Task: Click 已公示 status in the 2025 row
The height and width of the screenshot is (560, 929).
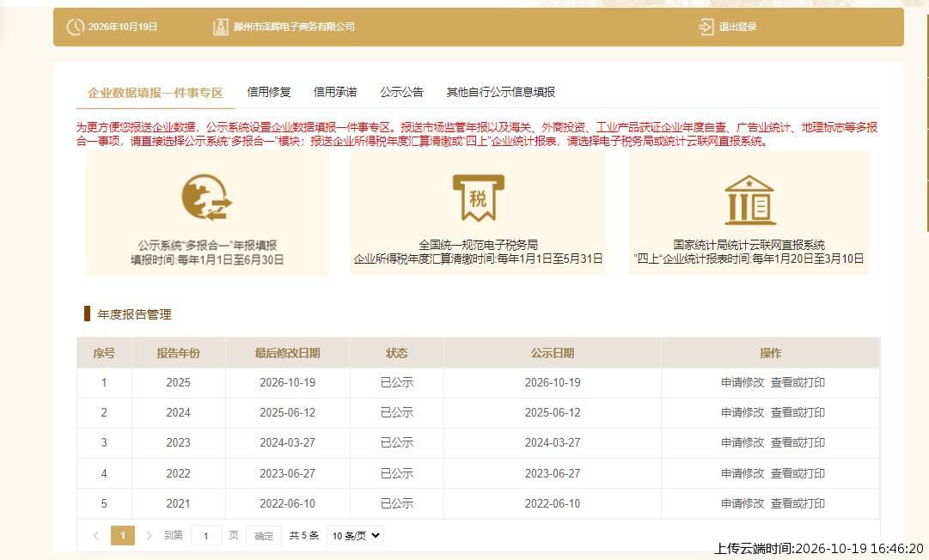Action: point(397,382)
